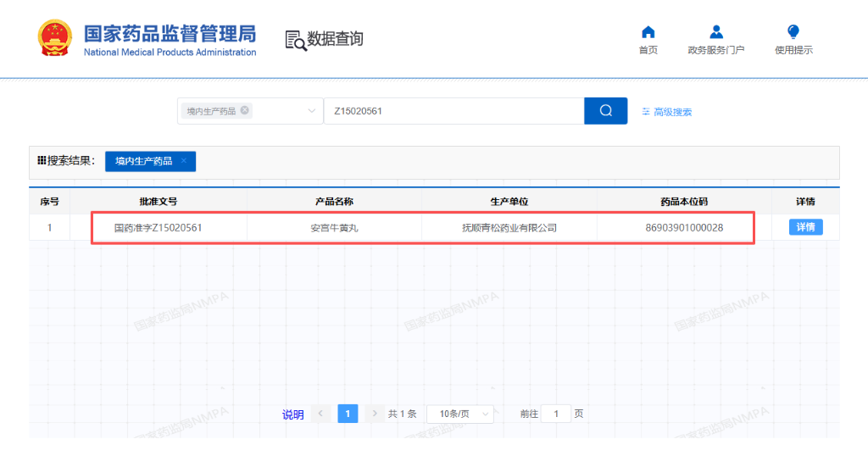Screen dimensions: 868x456
Task: Close the 境内生产药品 result filter tab
Action: tap(184, 161)
